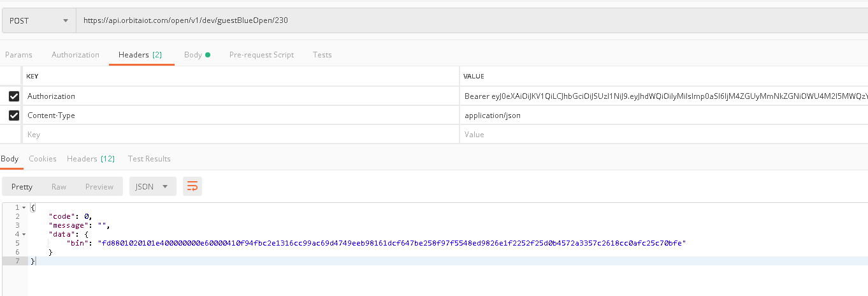Show the response Cookies tab
Screen dimensions: 868x296
[43, 158]
